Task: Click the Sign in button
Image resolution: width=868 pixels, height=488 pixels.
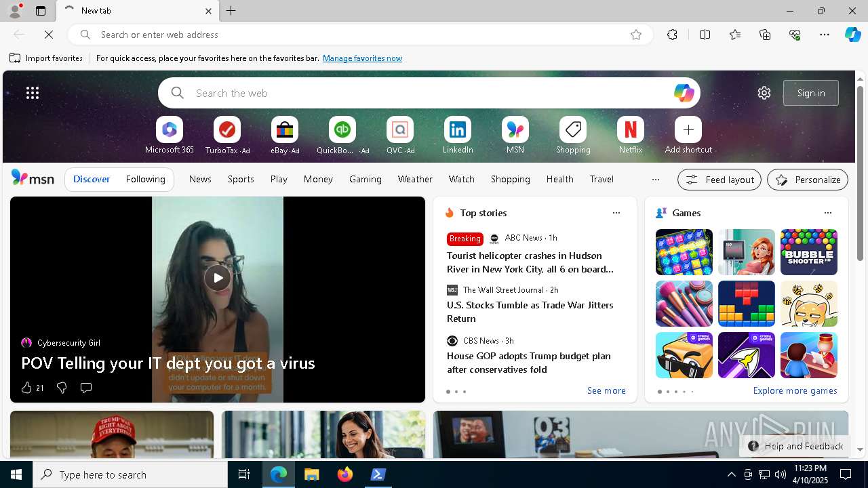Action: 811,93
